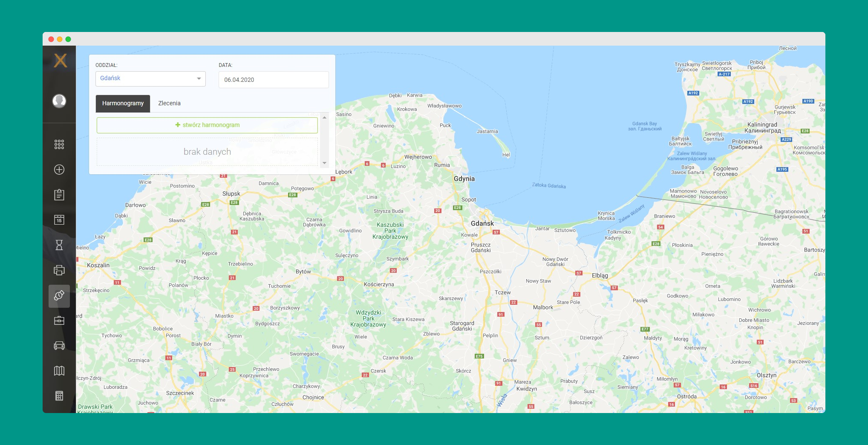Click the yellow minimize window button

(60, 39)
